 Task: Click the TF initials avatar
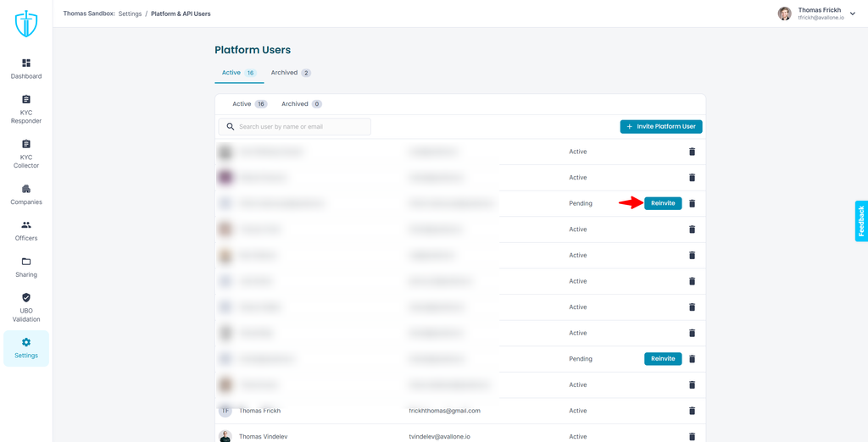tap(225, 411)
